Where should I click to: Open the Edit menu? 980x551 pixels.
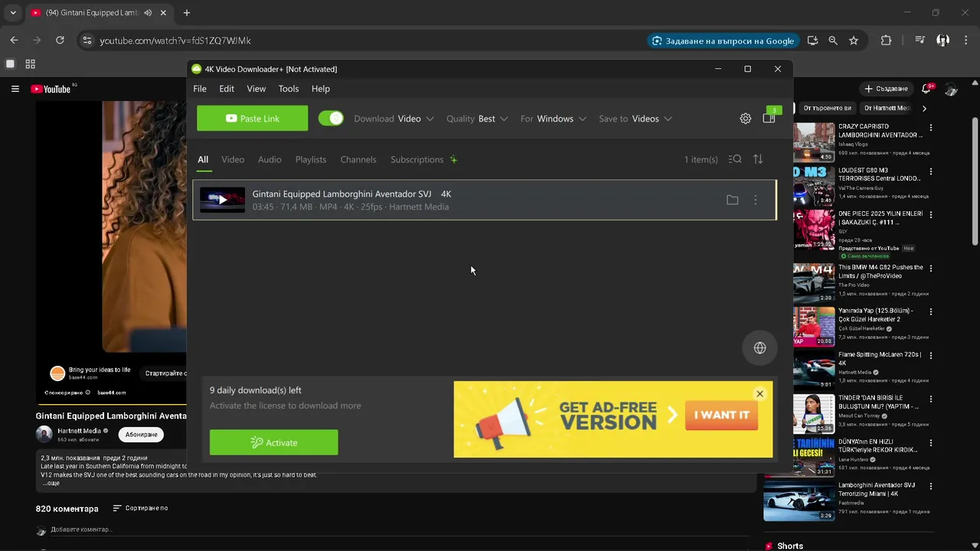click(x=227, y=89)
